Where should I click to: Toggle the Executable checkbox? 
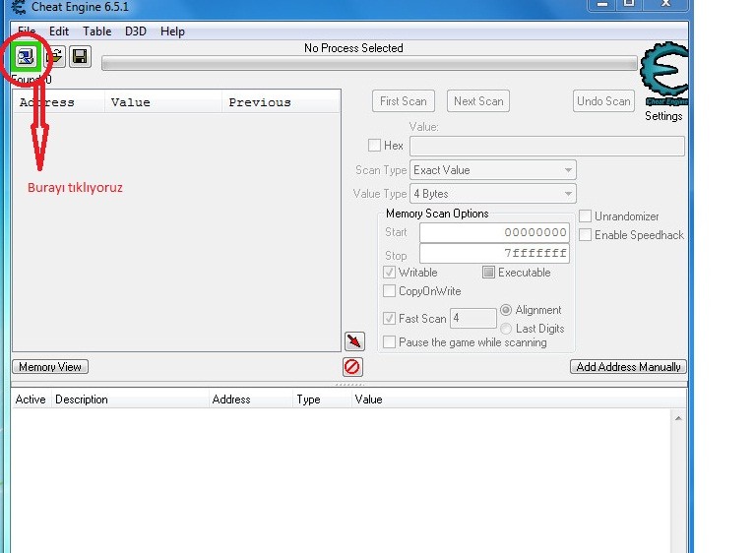pos(488,273)
